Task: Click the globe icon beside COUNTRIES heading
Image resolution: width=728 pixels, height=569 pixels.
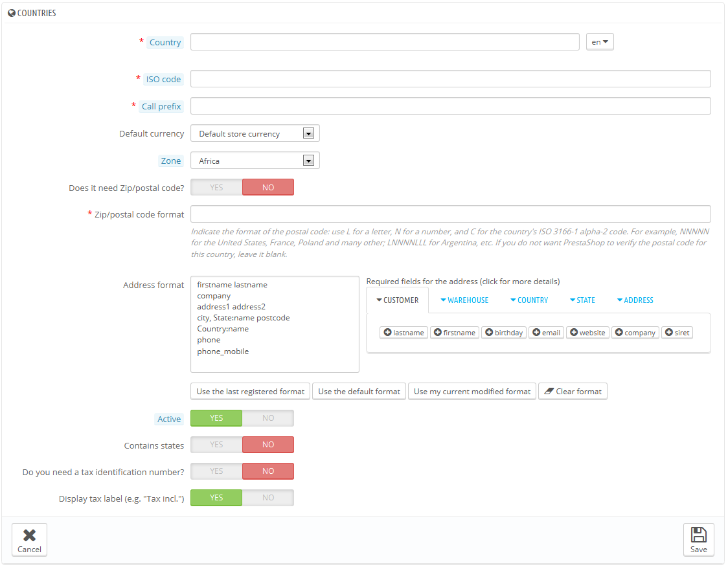Action: 12,13
